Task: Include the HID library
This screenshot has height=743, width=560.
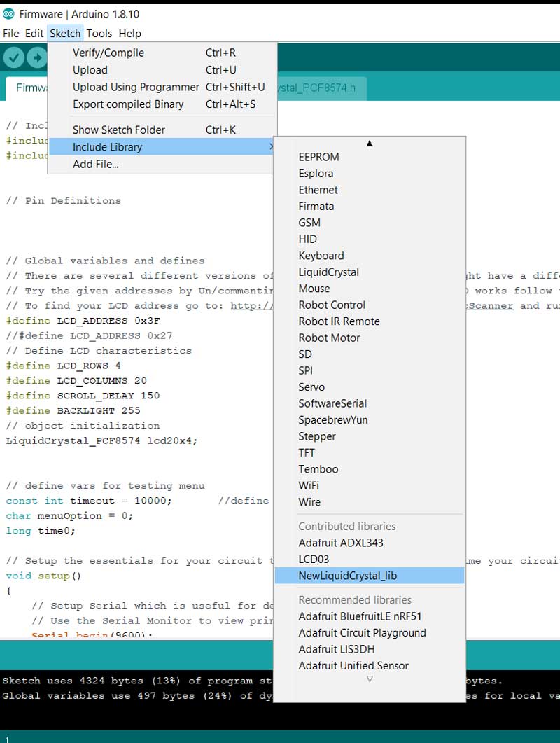Action: (370, 239)
